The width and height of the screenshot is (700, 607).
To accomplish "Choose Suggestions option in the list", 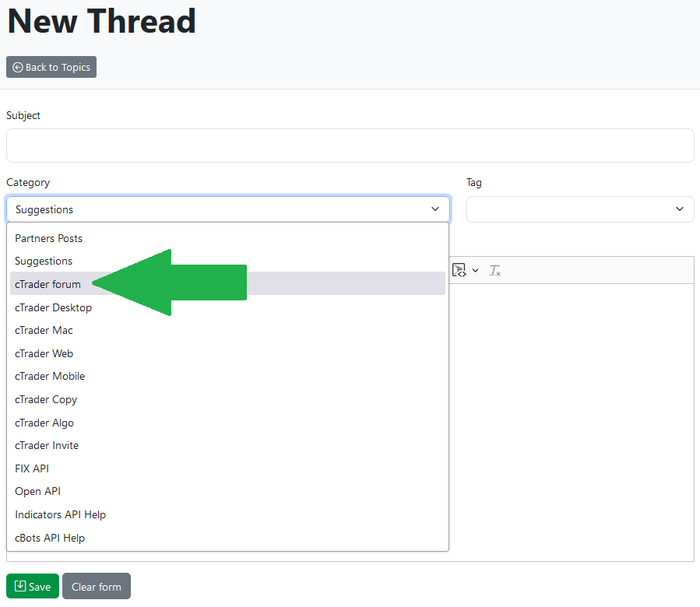I will pos(227,261).
